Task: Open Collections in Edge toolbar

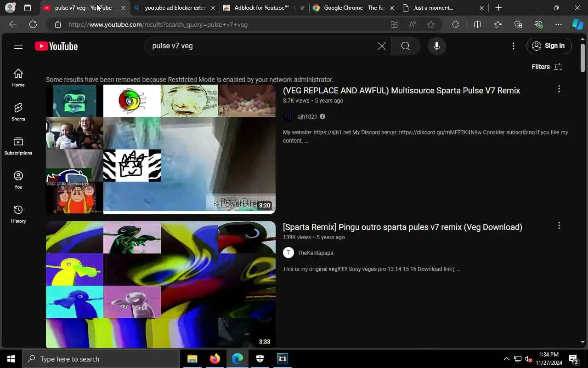Action: pyautogui.click(x=518, y=24)
